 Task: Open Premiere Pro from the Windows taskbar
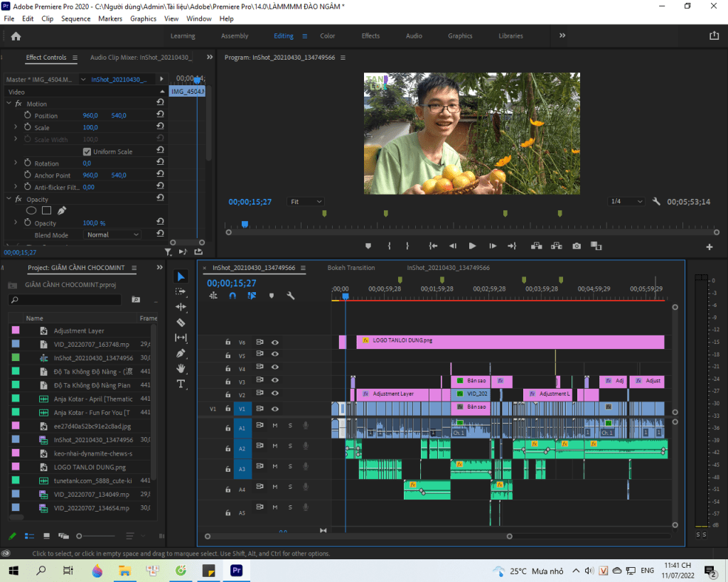point(236,570)
